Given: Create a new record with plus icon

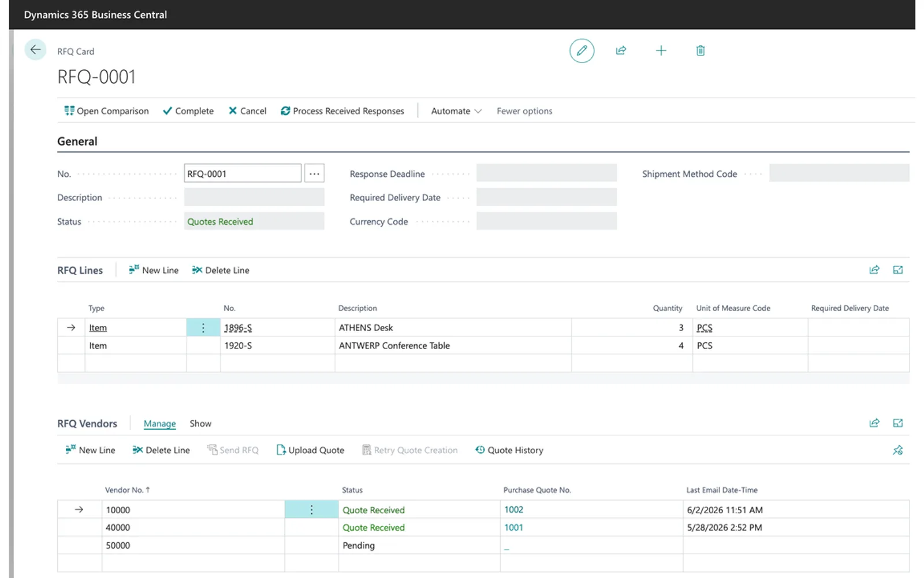Looking at the screenshot, I should click(661, 51).
